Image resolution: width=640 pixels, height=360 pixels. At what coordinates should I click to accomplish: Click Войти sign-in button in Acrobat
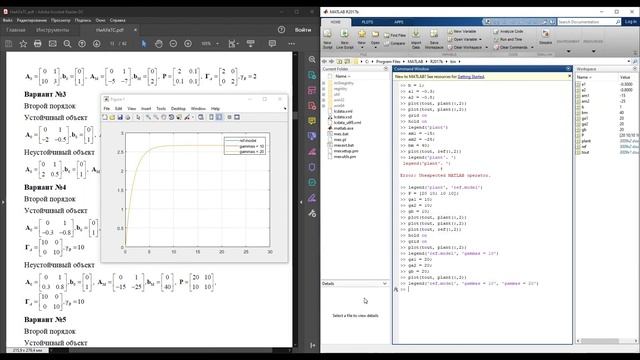pyautogui.click(x=303, y=30)
